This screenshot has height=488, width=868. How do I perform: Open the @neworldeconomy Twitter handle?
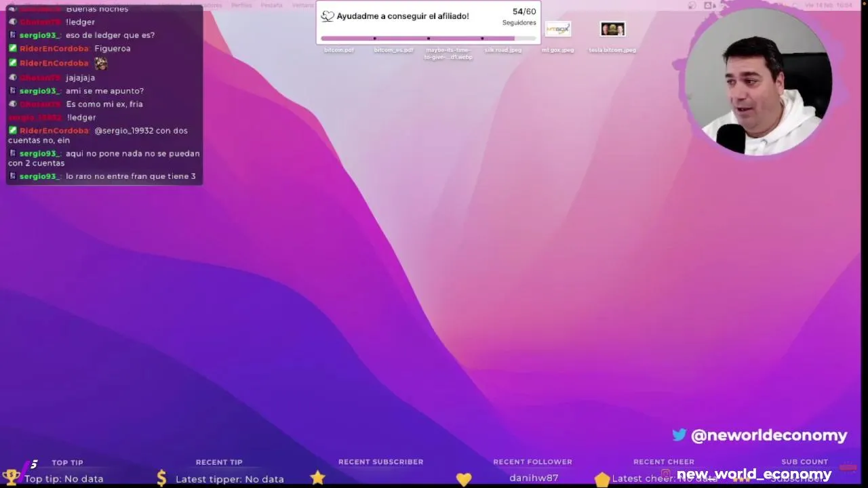[769, 435]
